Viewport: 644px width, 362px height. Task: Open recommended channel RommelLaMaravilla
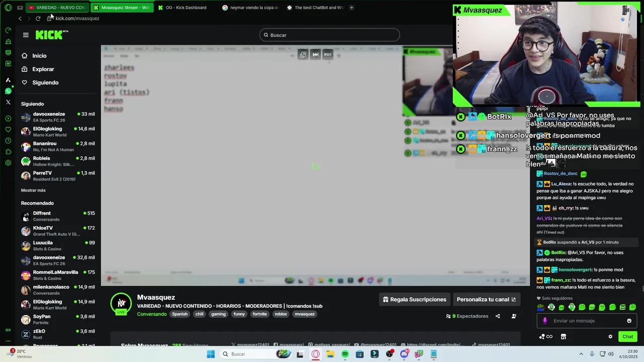[x=58, y=275]
